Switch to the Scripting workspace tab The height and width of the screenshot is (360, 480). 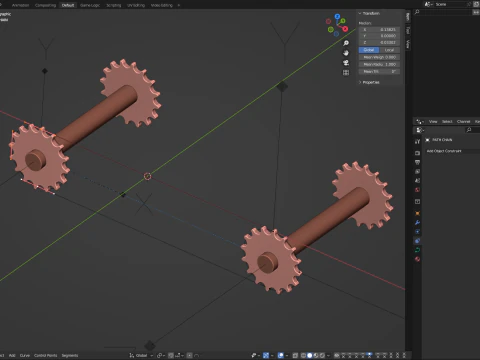click(x=113, y=5)
